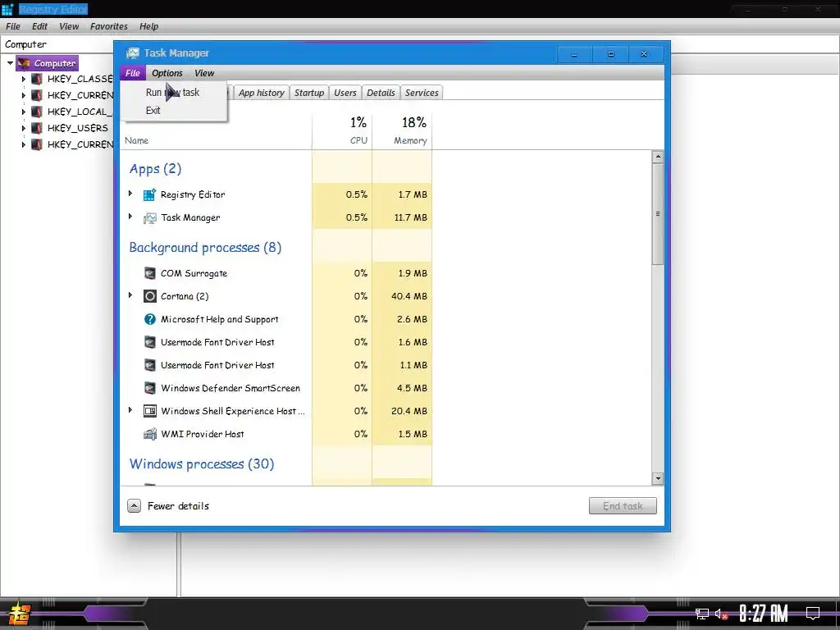Sort processes by the CPU column header
Viewport: 840px width, 630px height.
(x=342, y=130)
